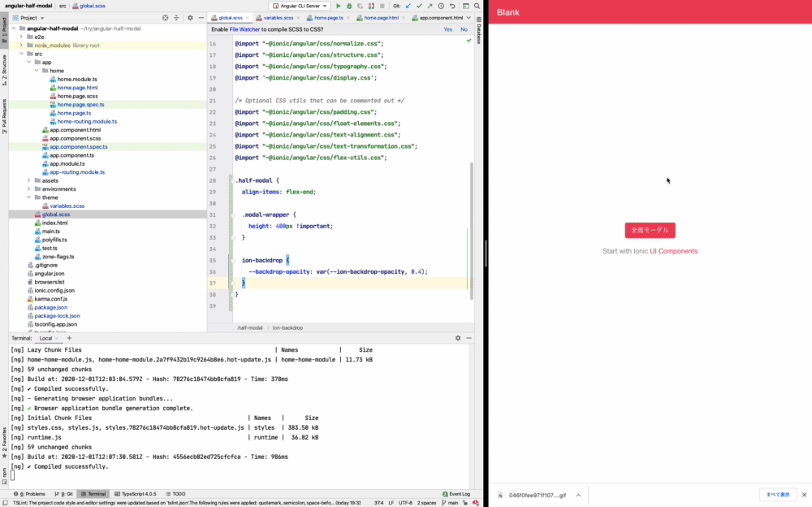Open Event Log from status bar

[456, 494]
